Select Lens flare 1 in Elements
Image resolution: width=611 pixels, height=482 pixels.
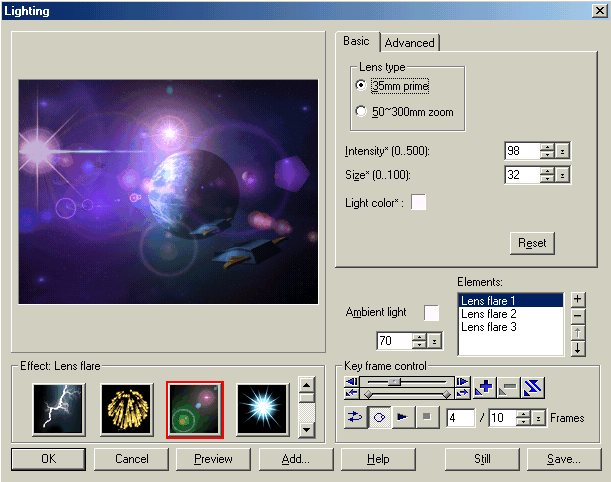511,301
